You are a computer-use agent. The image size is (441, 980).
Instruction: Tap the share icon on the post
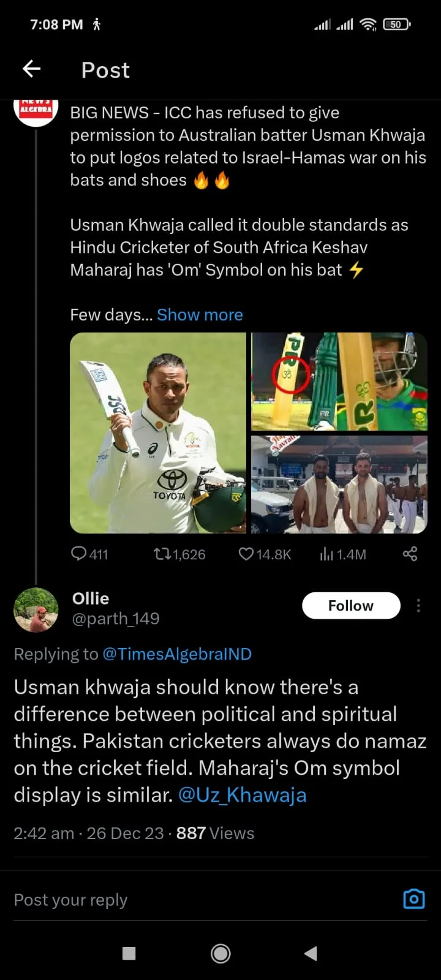coord(409,554)
